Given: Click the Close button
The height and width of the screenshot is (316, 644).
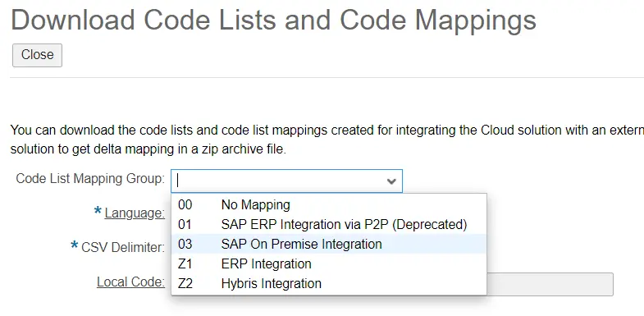Looking at the screenshot, I should [38, 55].
